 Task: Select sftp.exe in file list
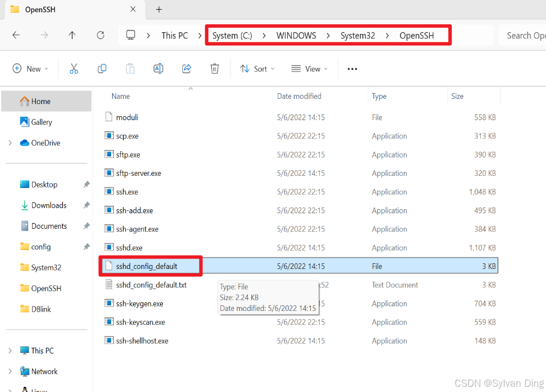coord(128,155)
